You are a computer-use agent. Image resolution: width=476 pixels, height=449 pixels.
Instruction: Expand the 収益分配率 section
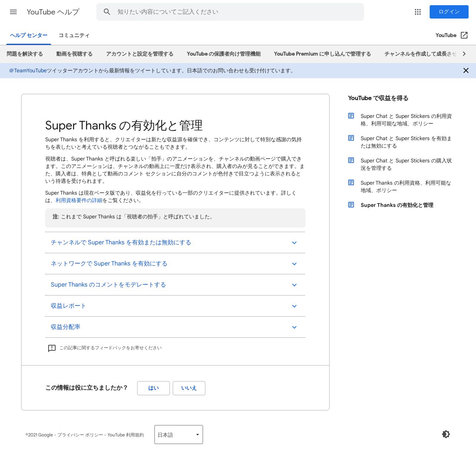(x=175, y=327)
